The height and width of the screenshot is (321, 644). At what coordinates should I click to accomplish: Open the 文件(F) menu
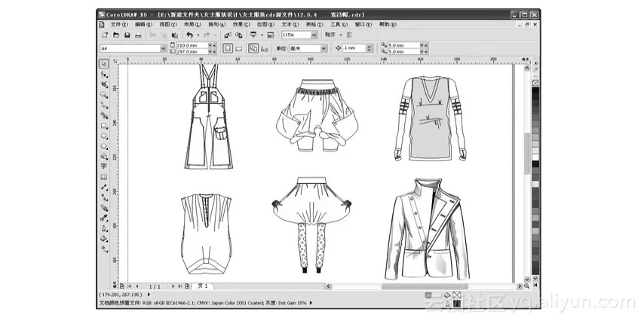[x=119, y=25]
